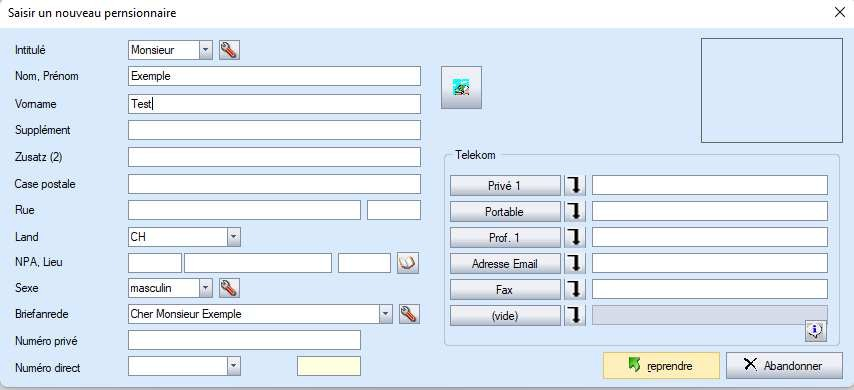This screenshot has width=854, height=390.
Task: Open the Sexe dropdown showing masculin
Action: pos(205,288)
